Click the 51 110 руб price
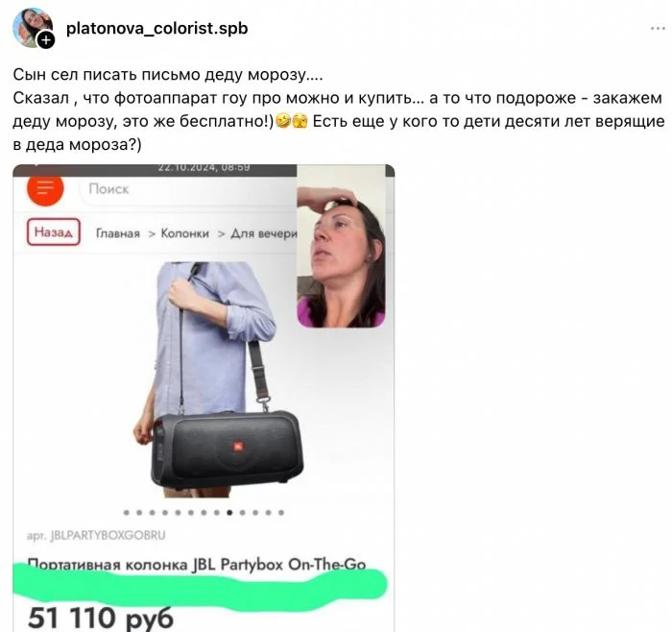672x632 pixels. pyautogui.click(x=100, y=618)
